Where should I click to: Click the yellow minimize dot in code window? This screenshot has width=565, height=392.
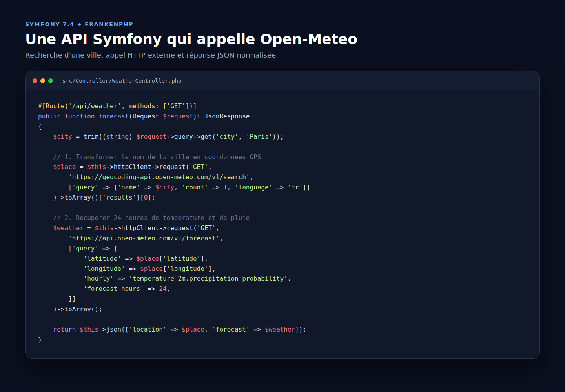(43, 81)
